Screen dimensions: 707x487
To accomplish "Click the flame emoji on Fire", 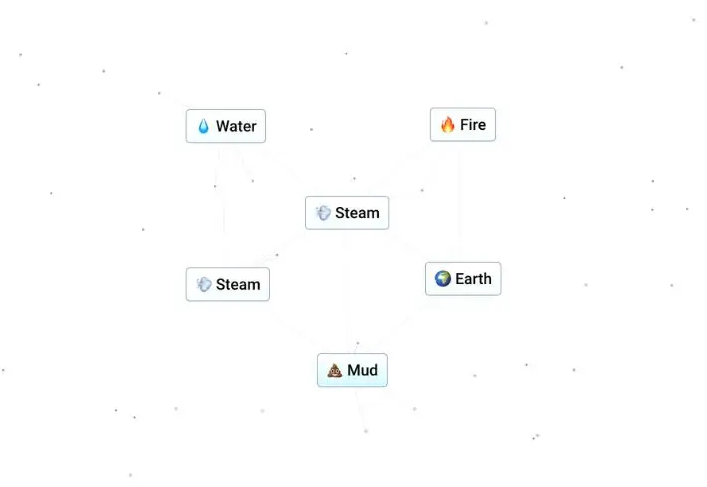I will 448,124.
